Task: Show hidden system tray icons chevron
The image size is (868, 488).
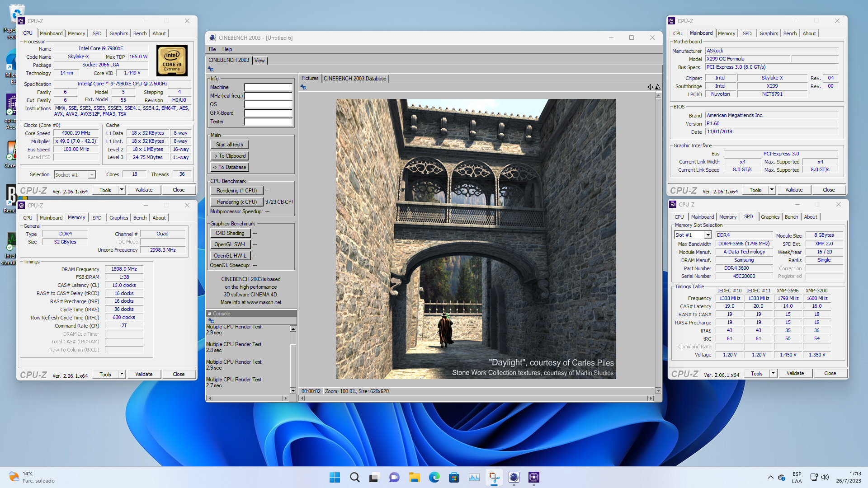Action: [770, 477]
